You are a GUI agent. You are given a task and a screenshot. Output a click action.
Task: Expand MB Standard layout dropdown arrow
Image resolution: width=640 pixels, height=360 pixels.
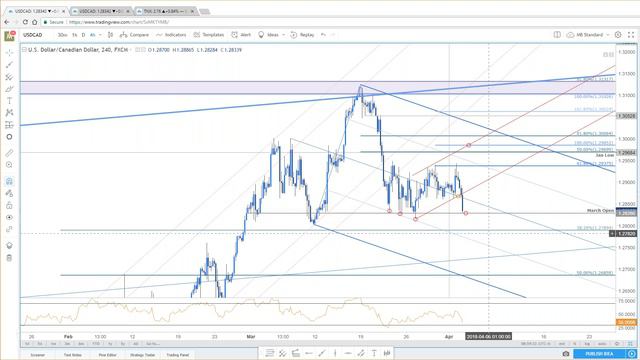608,35
